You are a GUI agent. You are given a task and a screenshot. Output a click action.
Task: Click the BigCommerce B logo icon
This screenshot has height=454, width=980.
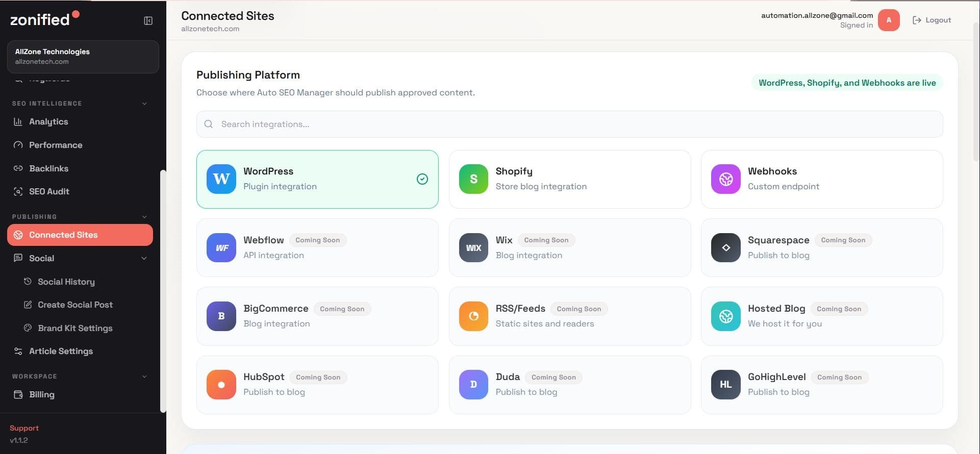tap(221, 316)
